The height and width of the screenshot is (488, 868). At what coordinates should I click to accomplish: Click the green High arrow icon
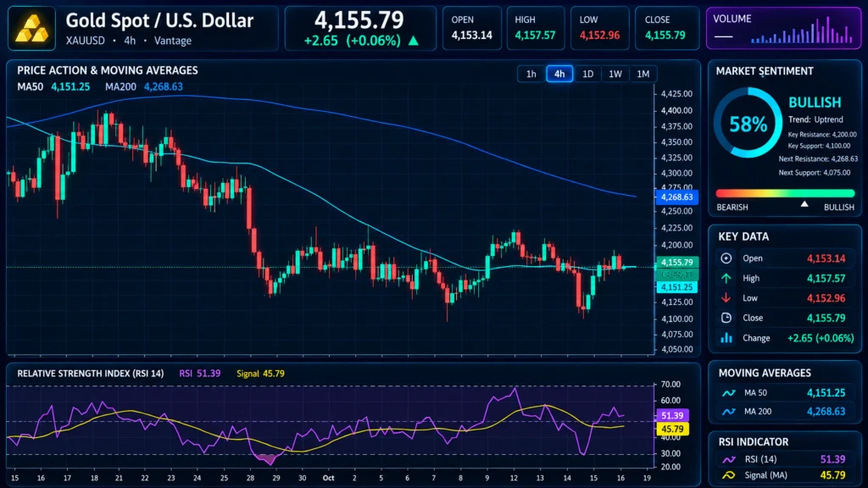[x=726, y=278]
